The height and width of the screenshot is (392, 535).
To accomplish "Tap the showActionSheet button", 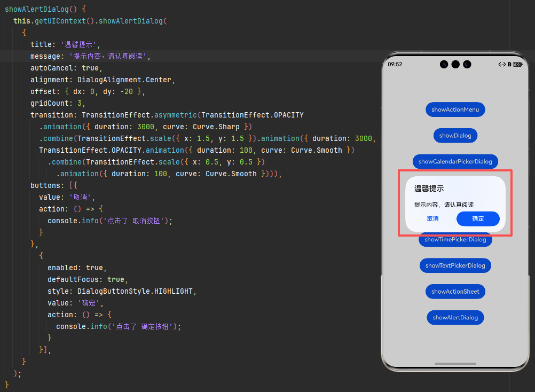I will (x=455, y=292).
